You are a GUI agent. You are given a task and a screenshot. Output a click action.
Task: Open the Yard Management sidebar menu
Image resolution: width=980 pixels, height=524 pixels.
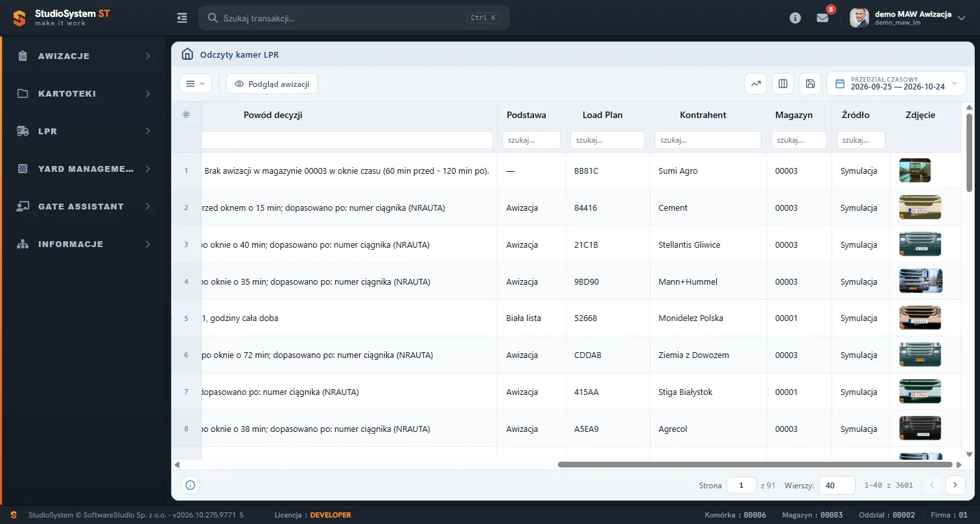click(x=85, y=169)
